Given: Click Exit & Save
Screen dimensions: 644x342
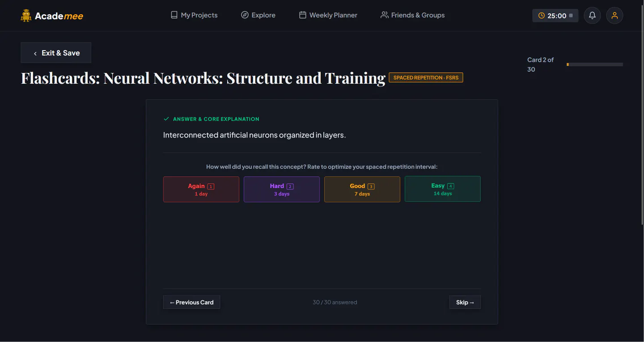Looking at the screenshot, I should tap(56, 53).
